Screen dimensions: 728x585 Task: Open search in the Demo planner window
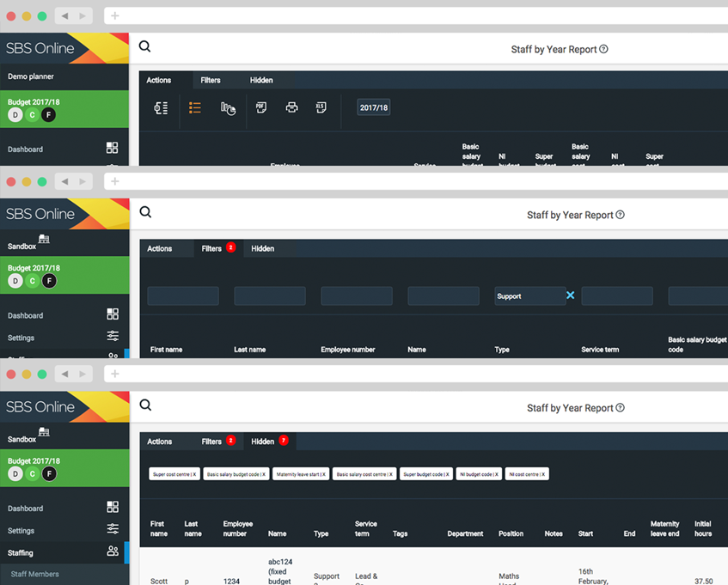pos(145,46)
